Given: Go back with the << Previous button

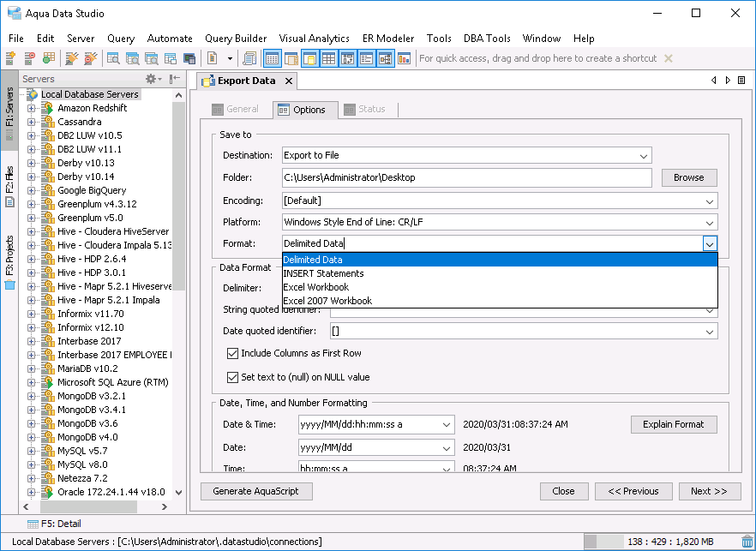Looking at the screenshot, I should pyautogui.click(x=633, y=491).
